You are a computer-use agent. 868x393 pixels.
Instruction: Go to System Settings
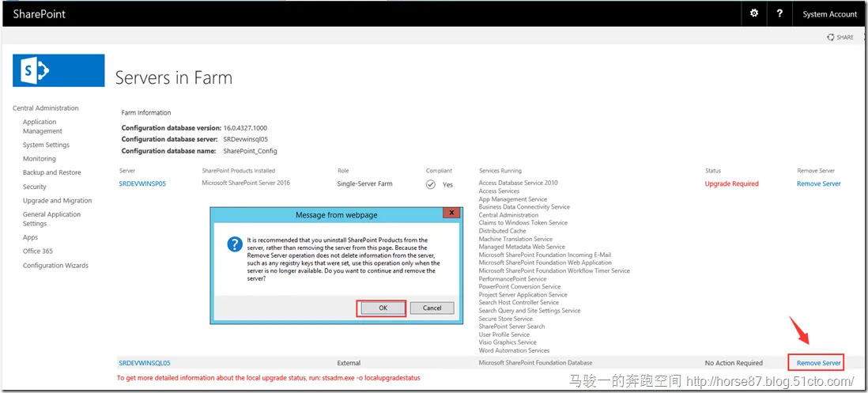pos(46,145)
